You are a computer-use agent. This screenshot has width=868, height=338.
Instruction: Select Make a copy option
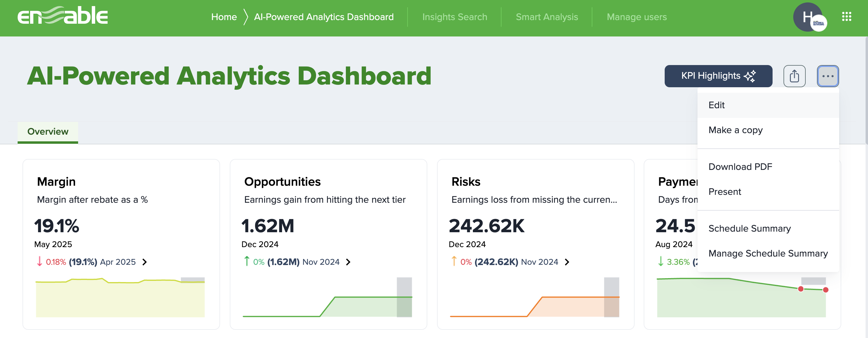click(735, 130)
